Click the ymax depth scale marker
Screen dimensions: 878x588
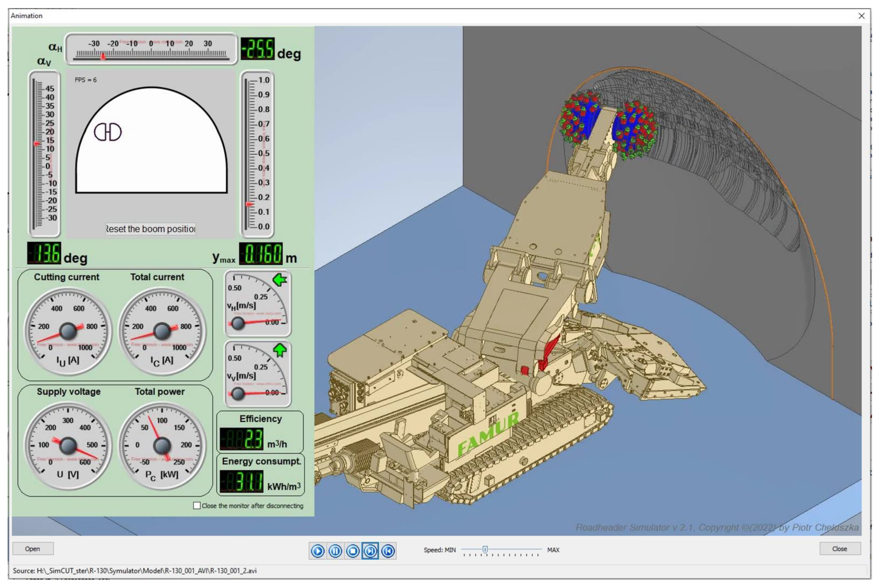(249, 204)
